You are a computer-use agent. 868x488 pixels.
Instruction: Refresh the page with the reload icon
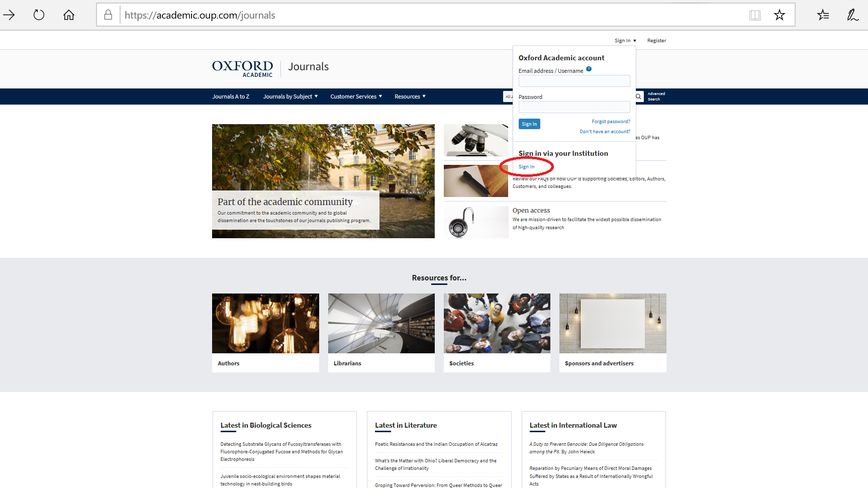[39, 15]
